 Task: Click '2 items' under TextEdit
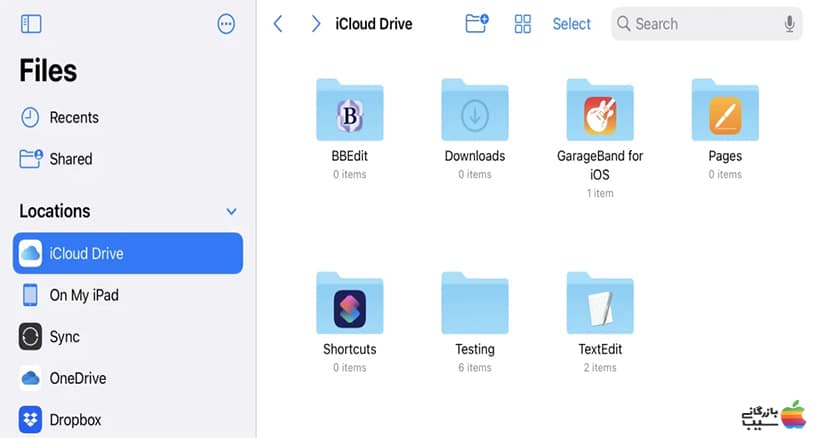(600, 368)
